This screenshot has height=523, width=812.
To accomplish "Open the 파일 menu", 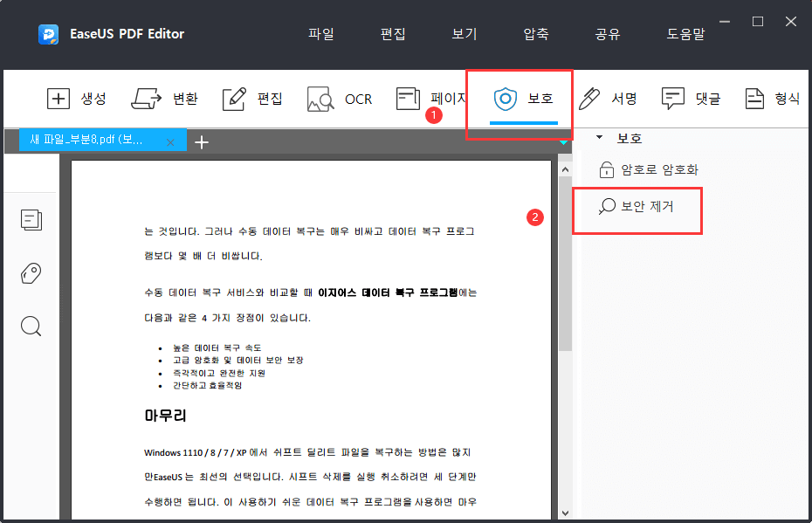I will [320, 33].
